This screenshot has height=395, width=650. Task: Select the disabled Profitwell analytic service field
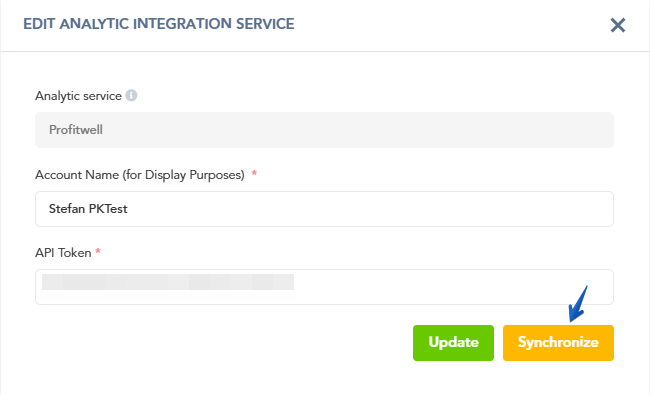tap(324, 130)
